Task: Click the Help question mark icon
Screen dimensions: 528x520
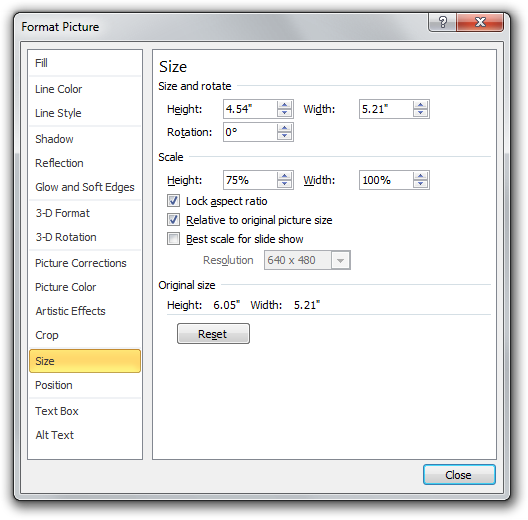Action: 442,22
